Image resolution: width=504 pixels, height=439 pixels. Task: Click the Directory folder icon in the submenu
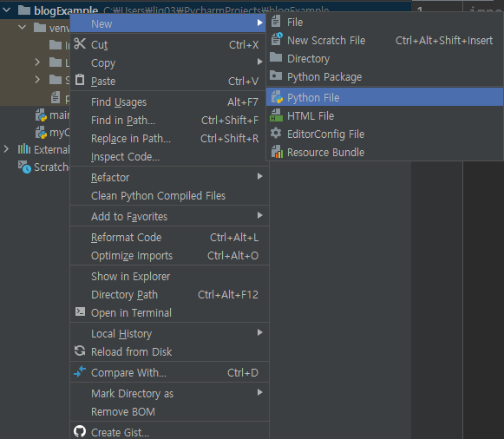point(276,57)
